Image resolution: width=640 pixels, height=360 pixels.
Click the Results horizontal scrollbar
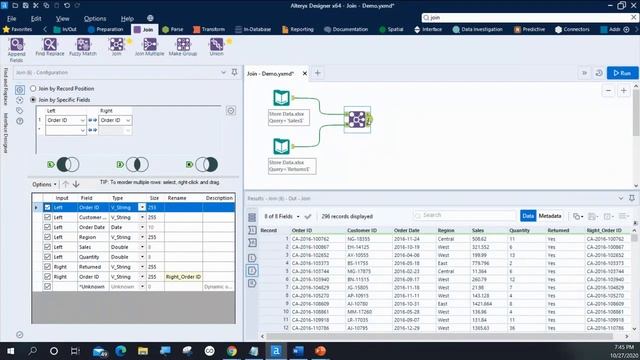(440, 336)
